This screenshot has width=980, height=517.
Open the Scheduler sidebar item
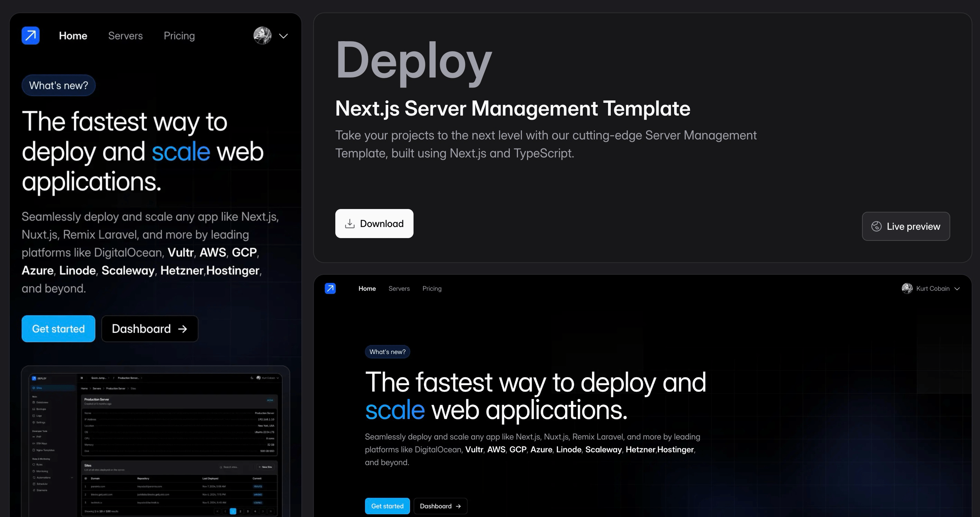(34, 484)
